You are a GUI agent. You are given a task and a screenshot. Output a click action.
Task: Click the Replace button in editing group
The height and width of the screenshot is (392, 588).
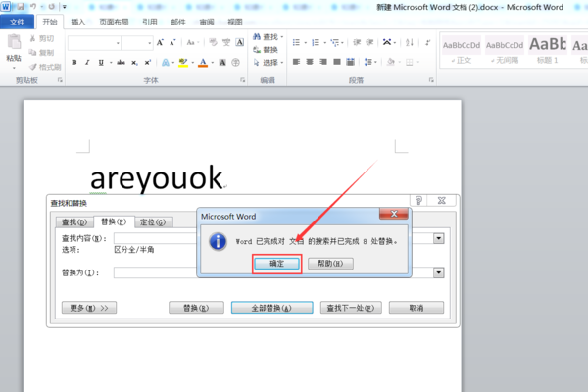(266, 50)
